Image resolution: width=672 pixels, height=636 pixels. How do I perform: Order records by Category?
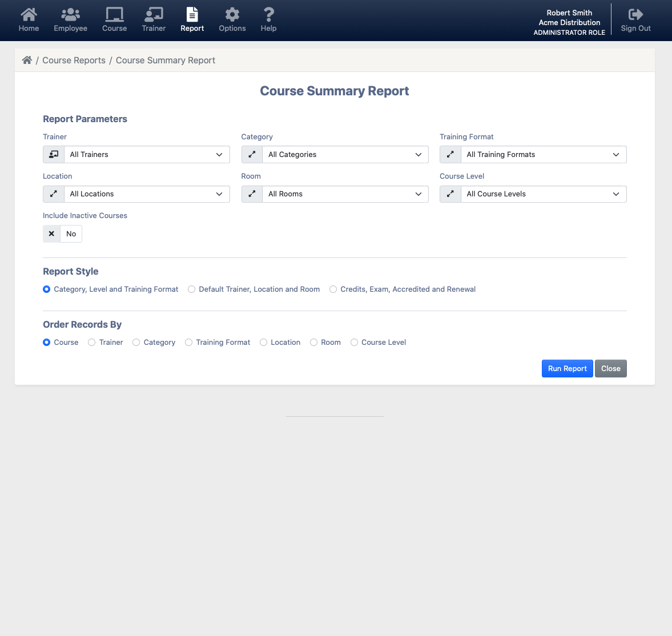click(136, 343)
